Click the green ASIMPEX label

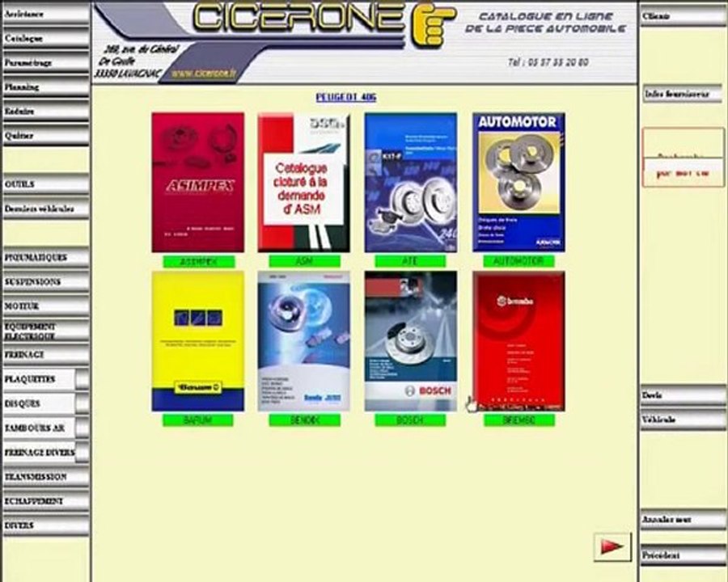198,262
